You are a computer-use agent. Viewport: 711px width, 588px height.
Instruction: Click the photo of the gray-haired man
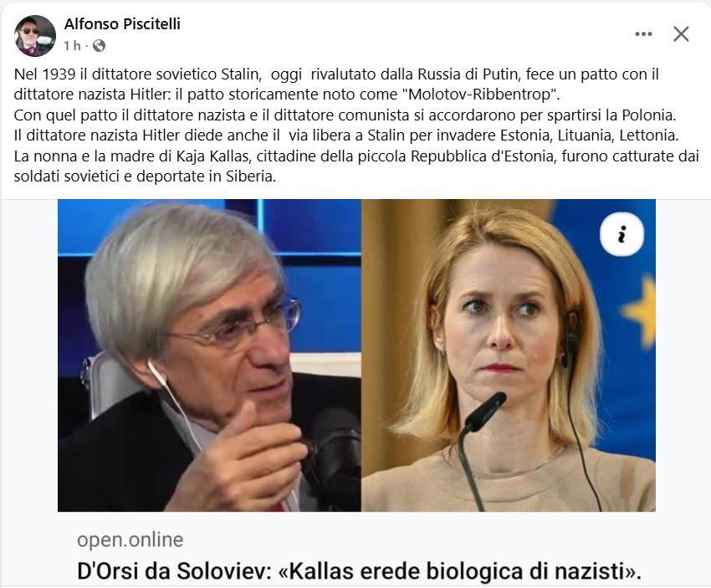click(x=209, y=355)
